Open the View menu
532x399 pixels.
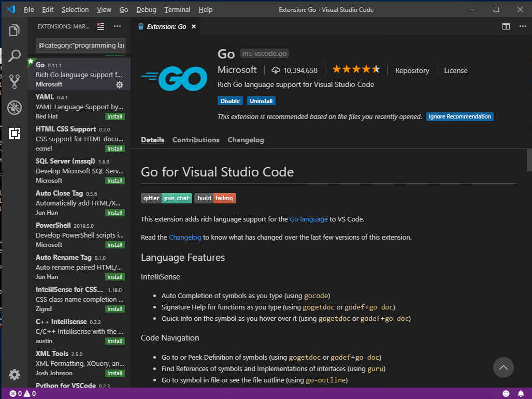[104, 9]
